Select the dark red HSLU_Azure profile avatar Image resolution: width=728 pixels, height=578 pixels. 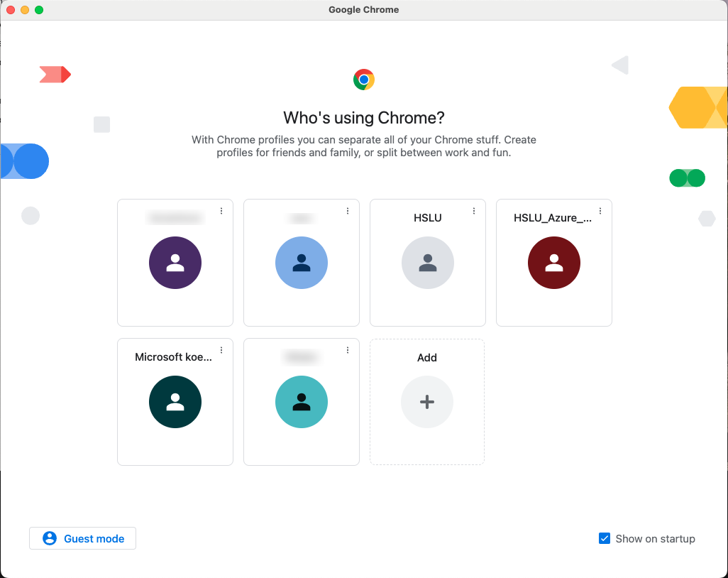tap(554, 263)
